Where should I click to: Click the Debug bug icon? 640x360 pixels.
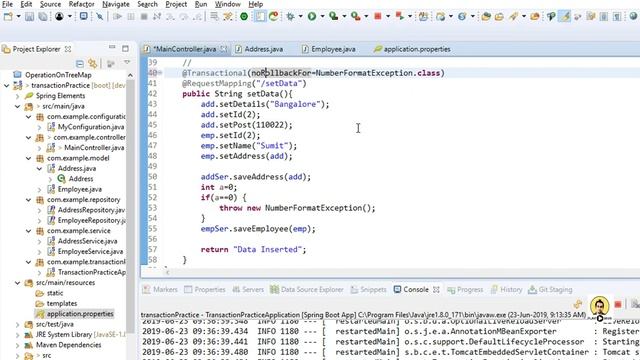(x=290, y=16)
